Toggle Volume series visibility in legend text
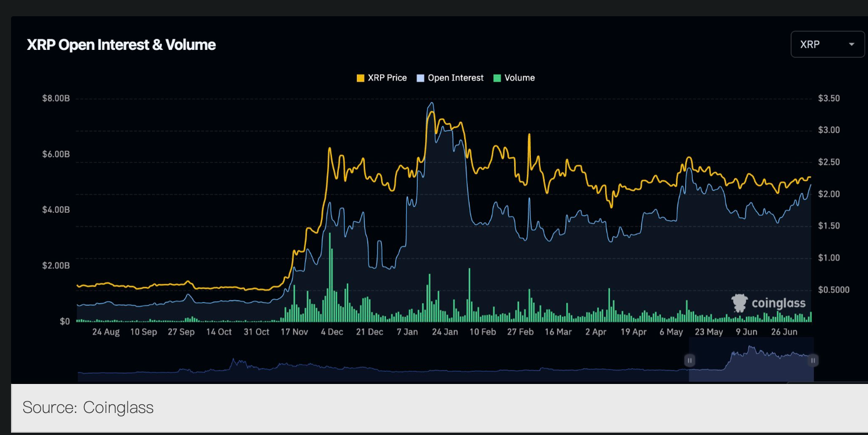Screen dimensions: 868x435 click(519, 78)
